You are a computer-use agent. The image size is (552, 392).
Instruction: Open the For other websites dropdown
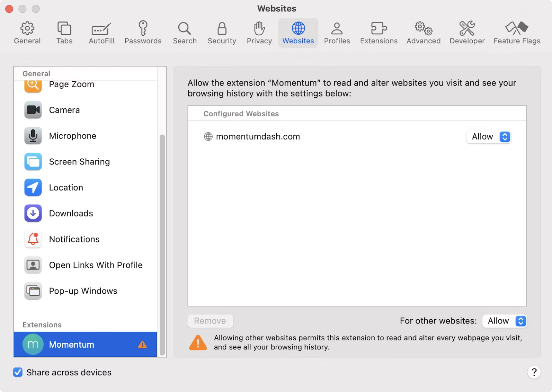coord(505,321)
